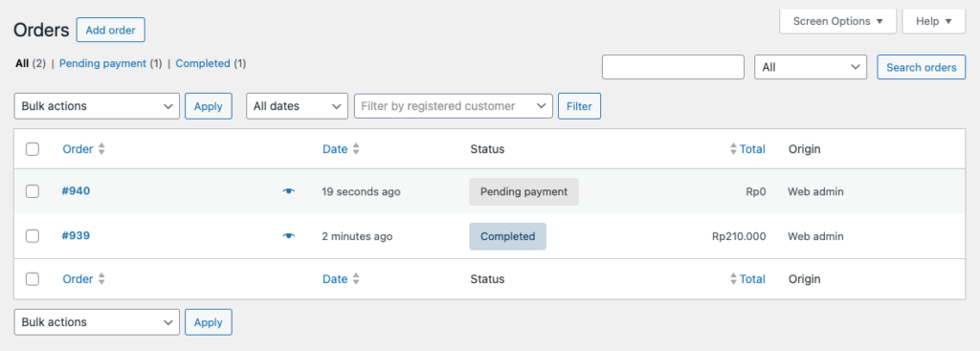This screenshot has width=980, height=351.
Task: Click the '2 minutes ago' date text
Action: pos(358,236)
